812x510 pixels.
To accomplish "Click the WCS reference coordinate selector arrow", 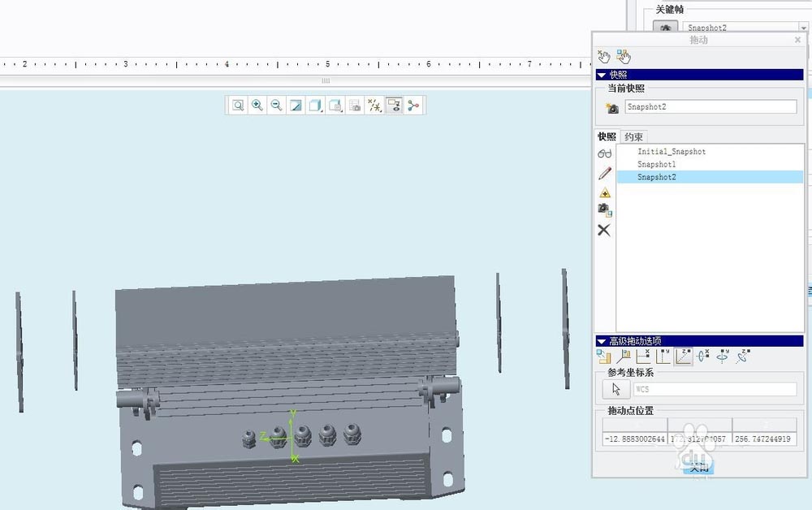I will [x=615, y=389].
